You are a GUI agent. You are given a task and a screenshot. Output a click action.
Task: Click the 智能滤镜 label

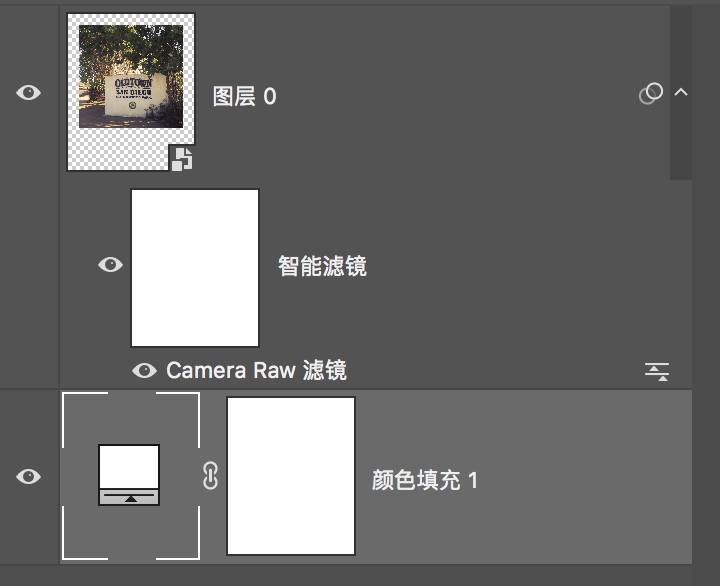point(322,266)
